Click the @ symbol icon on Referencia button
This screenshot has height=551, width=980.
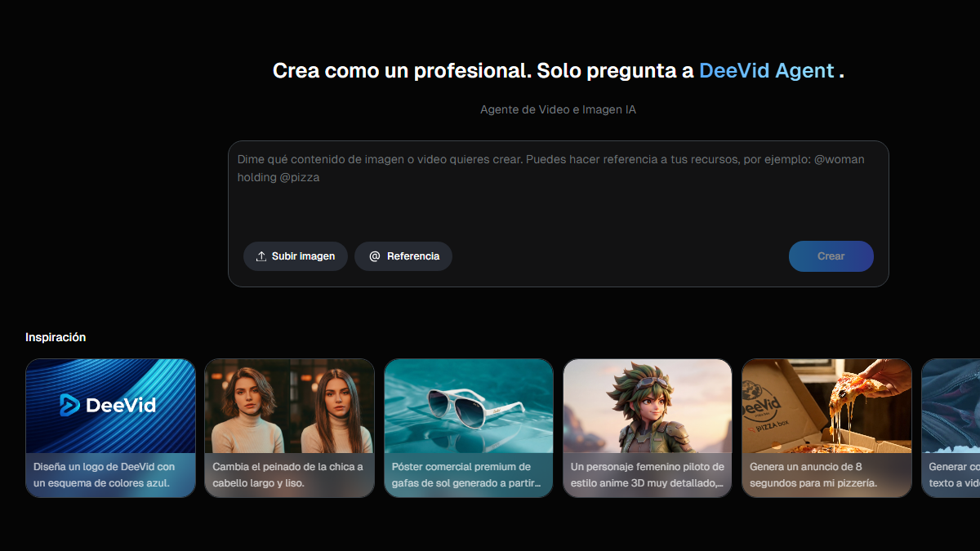(374, 256)
